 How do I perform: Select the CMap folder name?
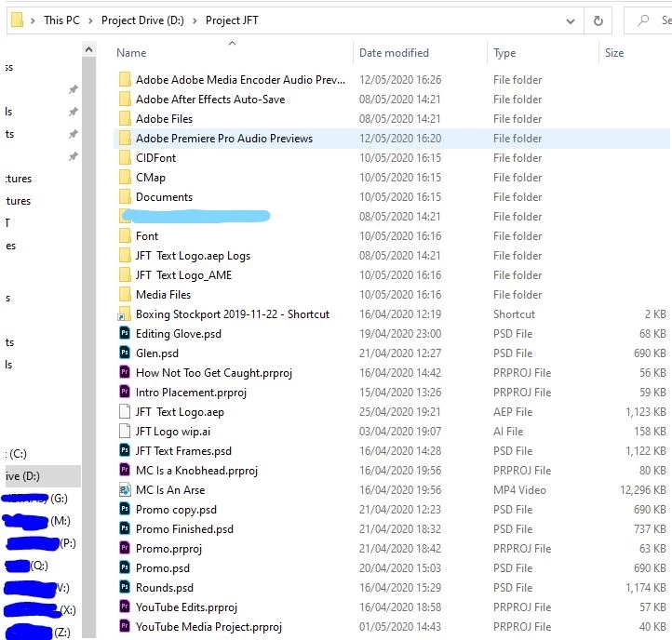pyautogui.click(x=151, y=177)
